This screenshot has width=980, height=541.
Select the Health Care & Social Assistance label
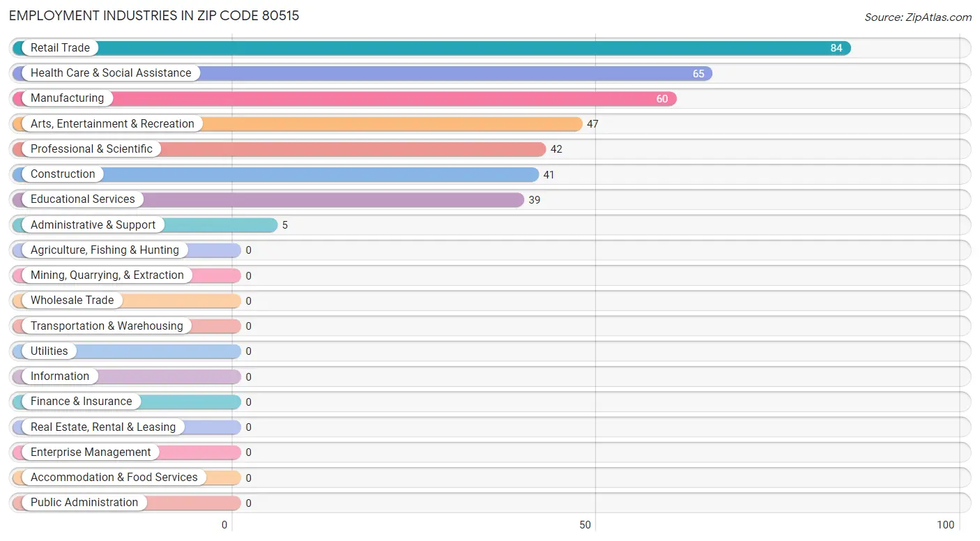click(x=111, y=73)
